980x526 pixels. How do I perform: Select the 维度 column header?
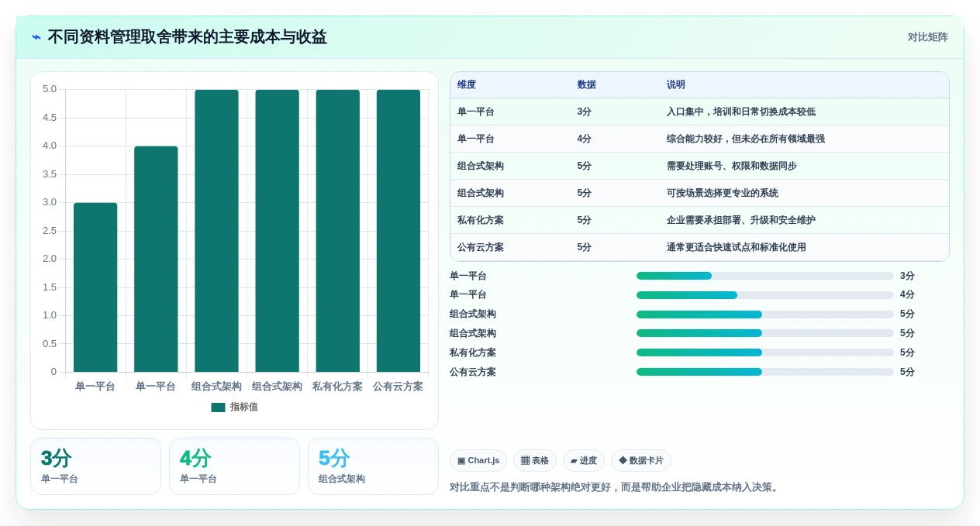tap(467, 84)
